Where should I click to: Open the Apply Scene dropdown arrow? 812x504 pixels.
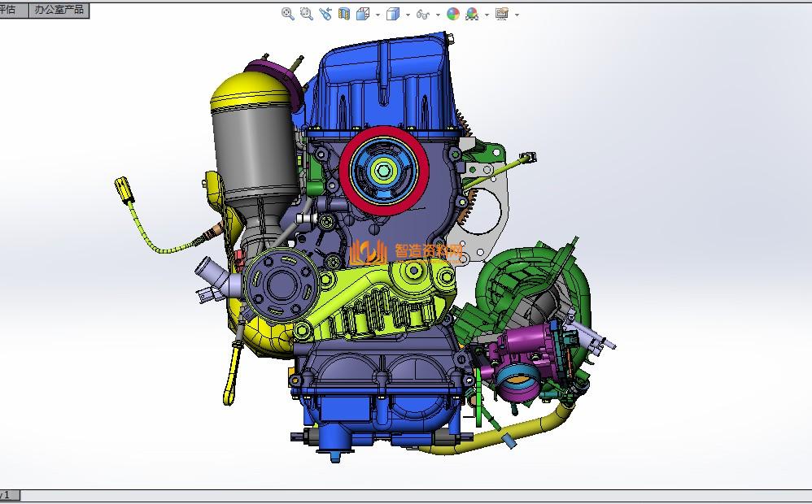pyautogui.click(x=487, y=15)
